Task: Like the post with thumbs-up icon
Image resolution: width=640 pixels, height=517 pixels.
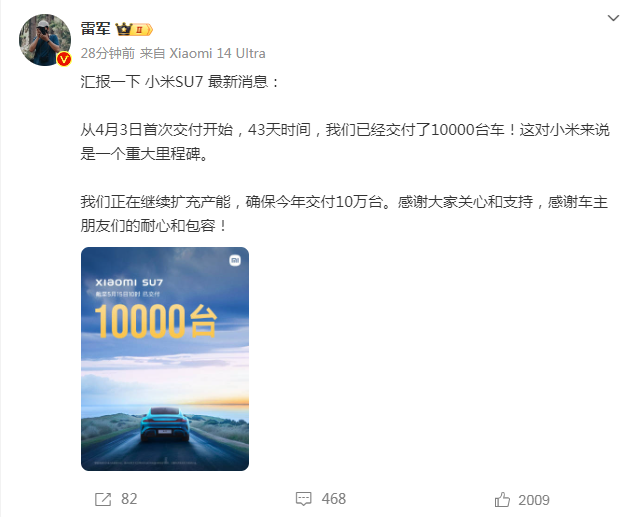Action: coord(502,499)
